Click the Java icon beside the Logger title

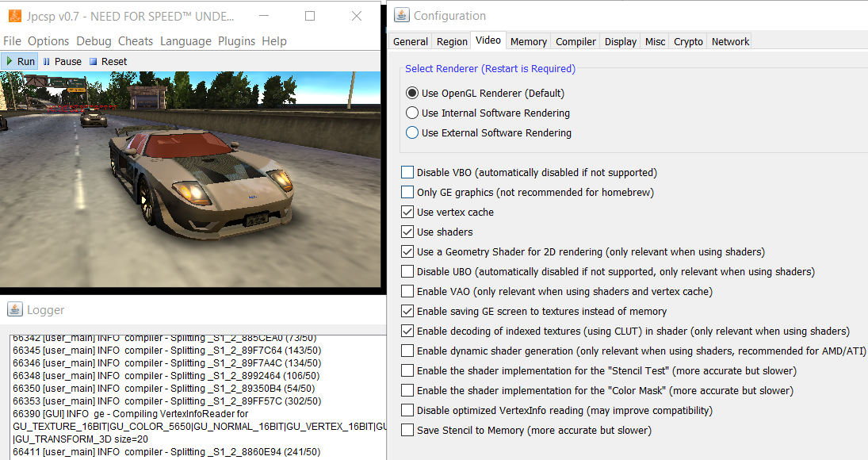click(x=14, y=309)
